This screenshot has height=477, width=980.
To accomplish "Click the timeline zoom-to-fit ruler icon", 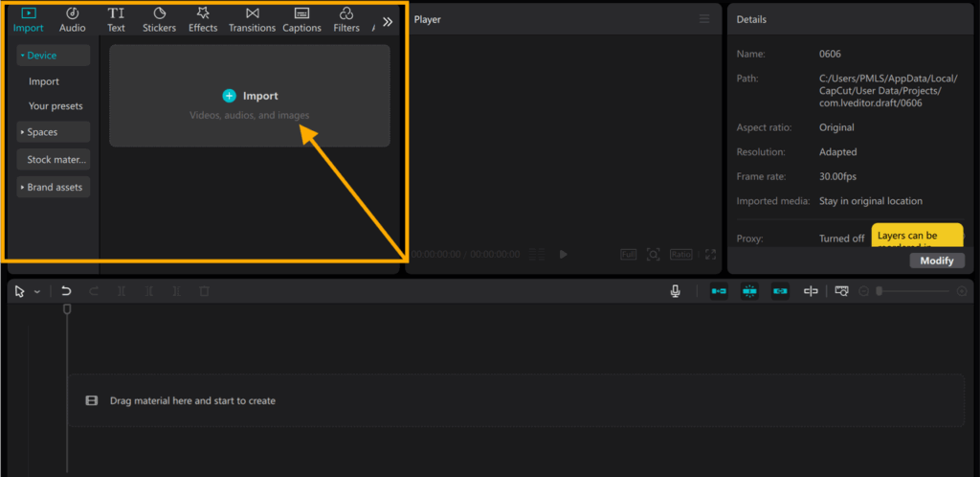I will (x=842, y=291).
